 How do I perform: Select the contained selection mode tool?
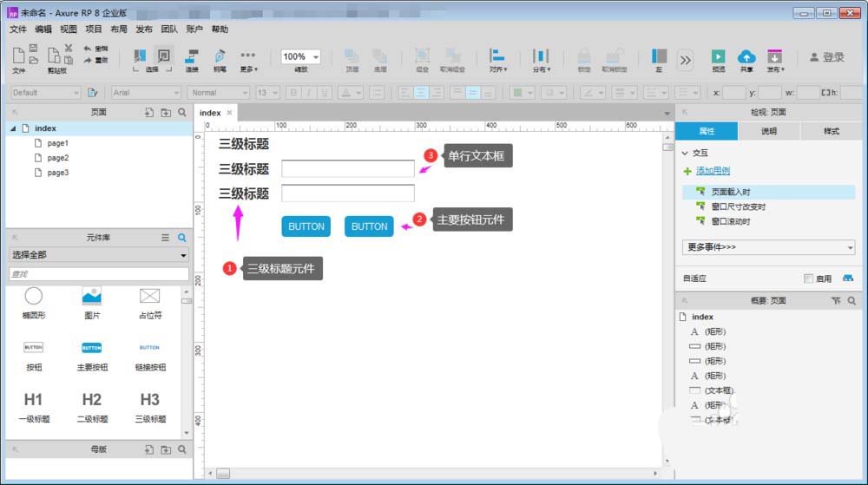coord(164,56)
